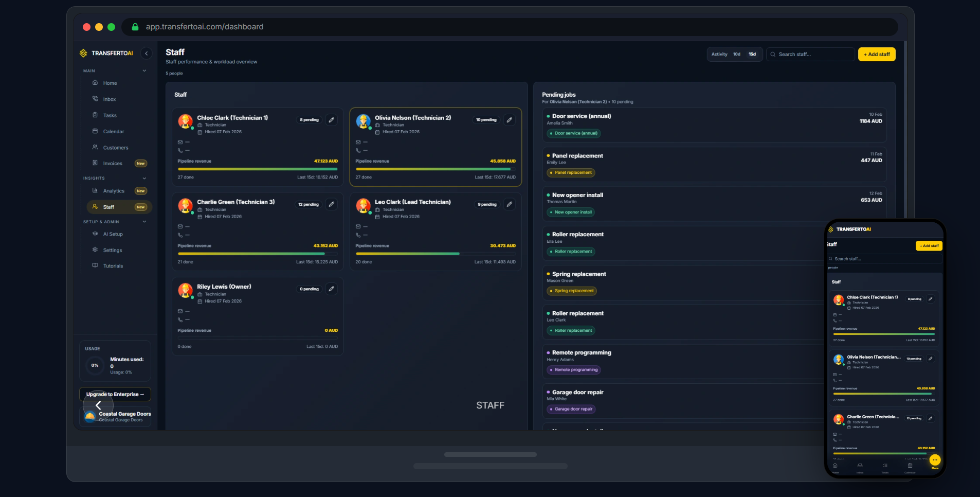Toggle the sidebar collapse arrow
This screenshot has width=980, height=497.
pos(146,54)
